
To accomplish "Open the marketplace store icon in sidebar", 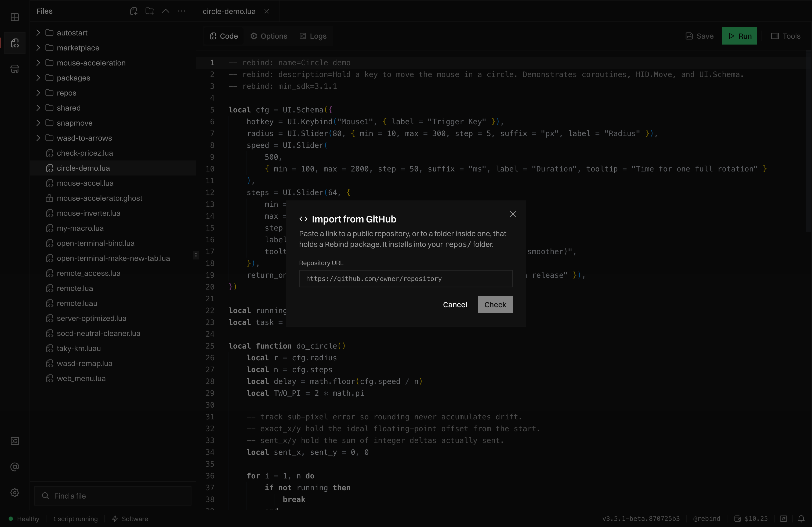I will pos(15,69).
